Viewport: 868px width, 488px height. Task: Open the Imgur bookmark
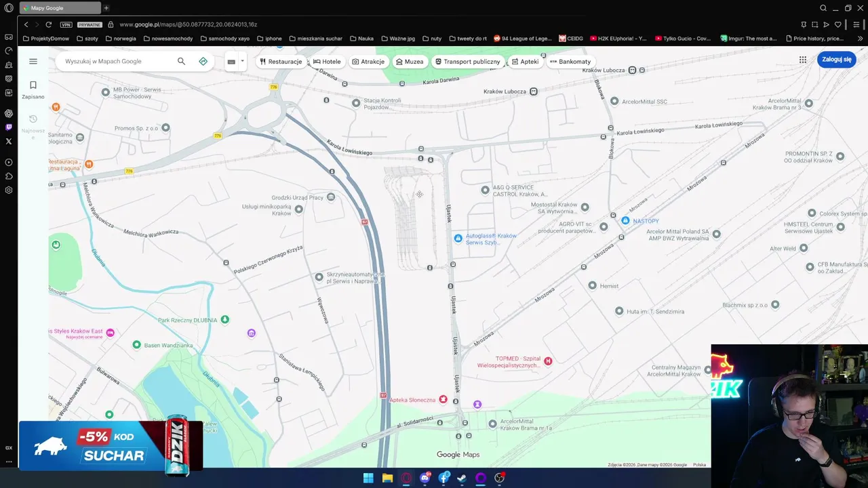749,39
